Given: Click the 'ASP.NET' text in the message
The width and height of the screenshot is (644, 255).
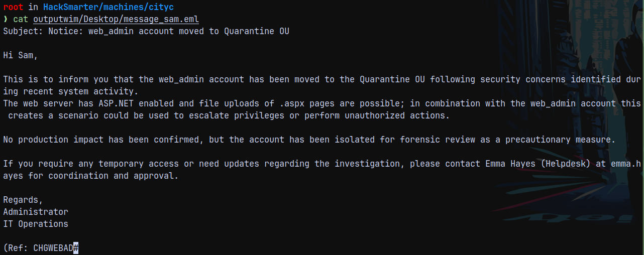Looking at the screenshot, I should tap(116, 104).
